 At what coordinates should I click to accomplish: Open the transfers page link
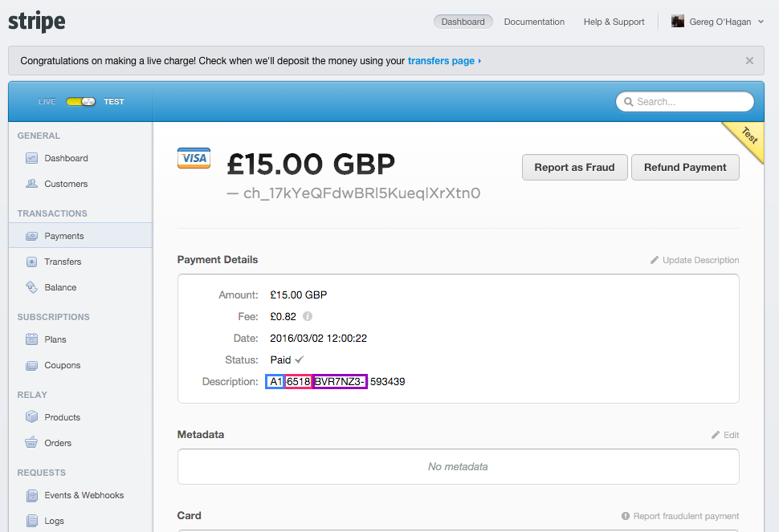pyautogui.click(x=440, y=60)
